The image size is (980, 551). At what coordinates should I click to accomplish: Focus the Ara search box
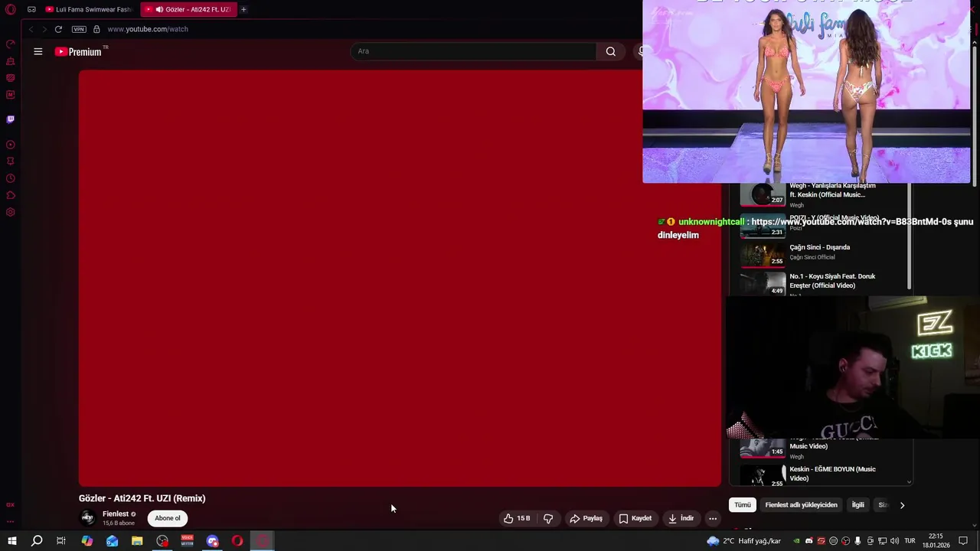pos(473,51)
